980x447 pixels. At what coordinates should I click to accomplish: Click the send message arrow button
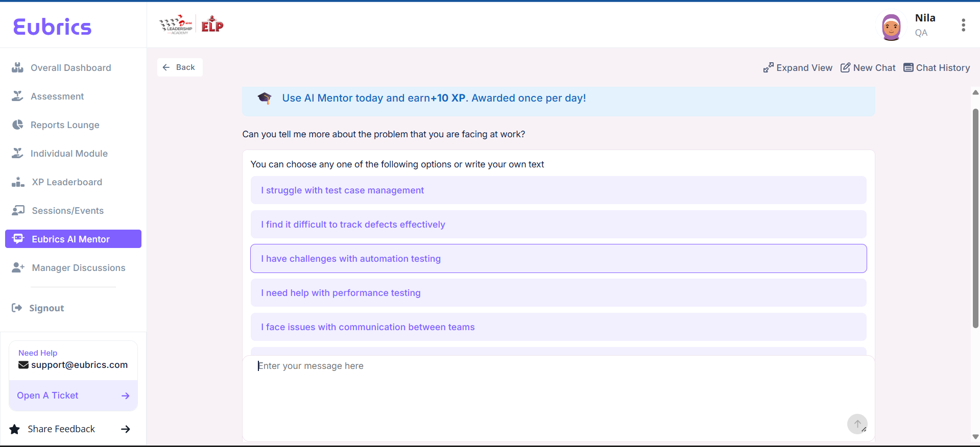(x=857, y=424)
